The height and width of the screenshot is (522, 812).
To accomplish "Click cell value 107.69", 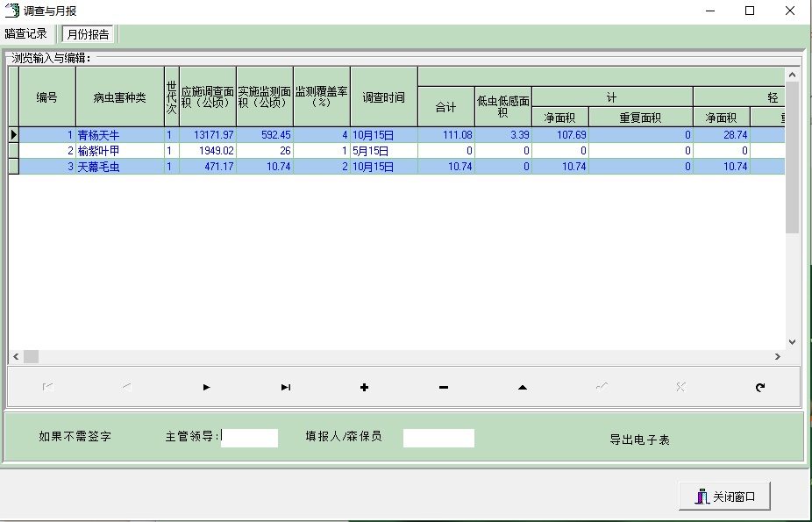I will pyautogui.click(x=559, y=134).
